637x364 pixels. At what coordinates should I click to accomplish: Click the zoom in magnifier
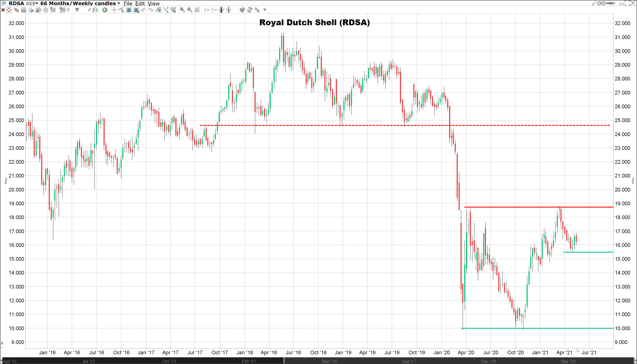pos(182,10)
